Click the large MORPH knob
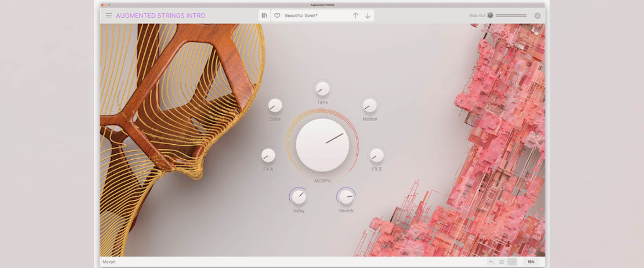 pyautogui.click(x=323, y=145)
